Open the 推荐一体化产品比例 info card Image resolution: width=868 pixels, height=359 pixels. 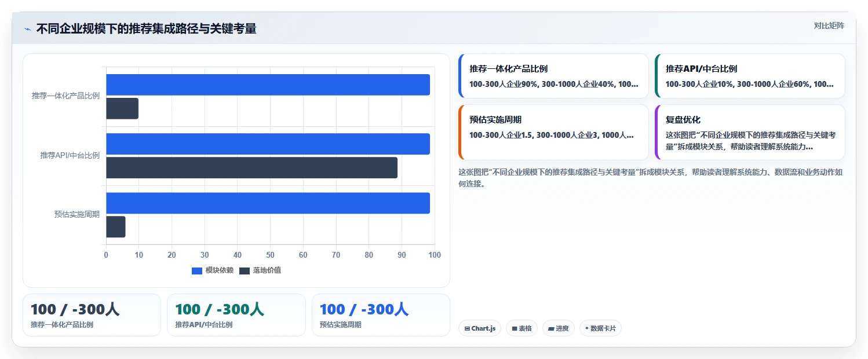[x=553, y=76]
